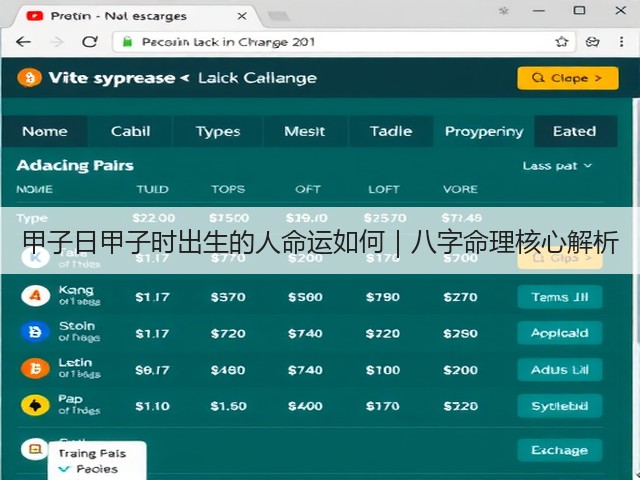Click $790 in the Kang row
The height and width of the screenshot is (480, 640).
click(383, 297)
